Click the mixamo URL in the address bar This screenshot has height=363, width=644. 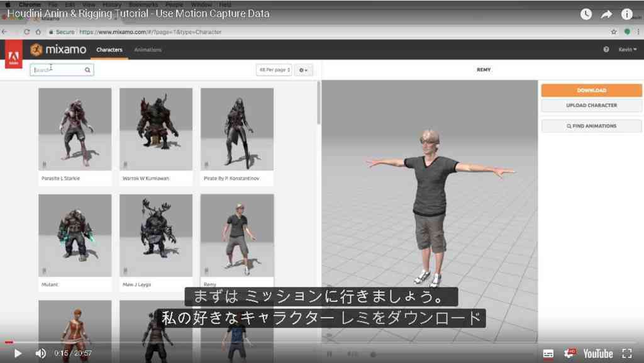(x=150, y=32)
